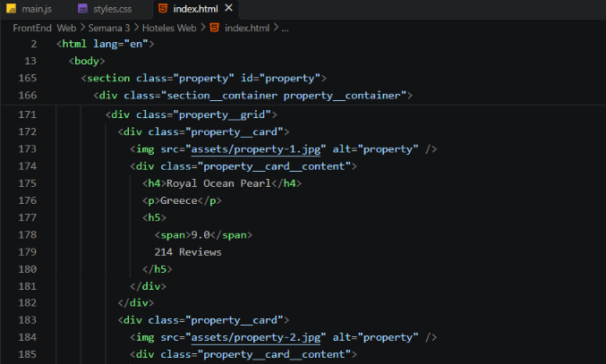Open the breadcrumb ellipsis symbol list
Image resolution: width=606 pixels, height=364 pixels.
click(x=285, y=29)
